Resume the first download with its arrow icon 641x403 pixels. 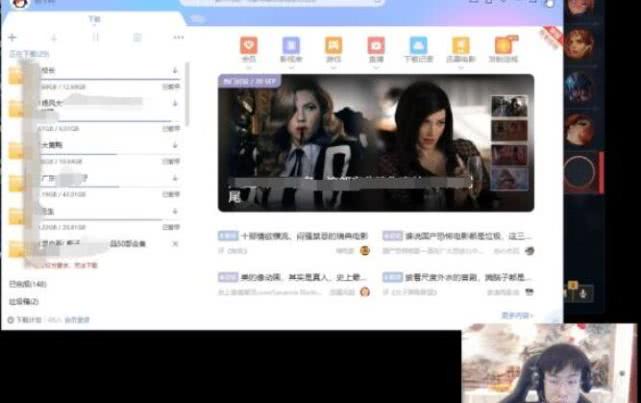[x=175, y=71]
